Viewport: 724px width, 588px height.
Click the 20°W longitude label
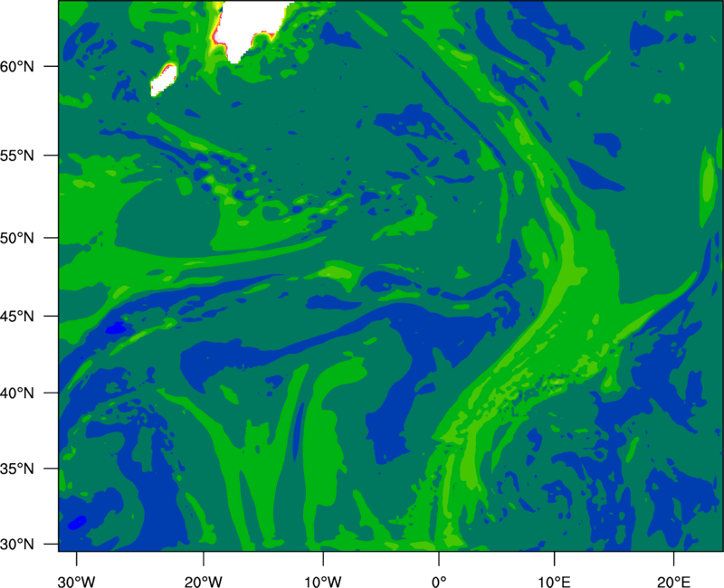coord(203,582)
